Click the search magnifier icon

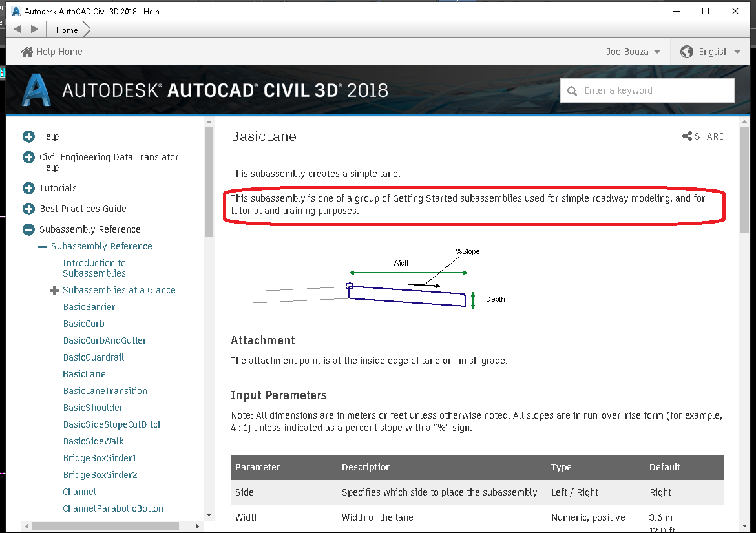tap(572, 90)
